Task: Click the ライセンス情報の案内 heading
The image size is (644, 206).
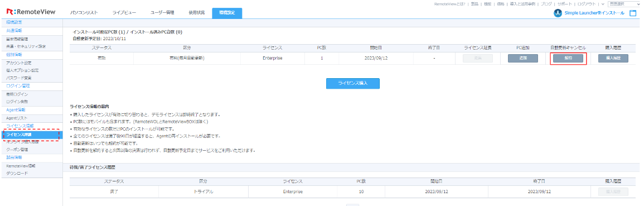Action: [89, 107]
